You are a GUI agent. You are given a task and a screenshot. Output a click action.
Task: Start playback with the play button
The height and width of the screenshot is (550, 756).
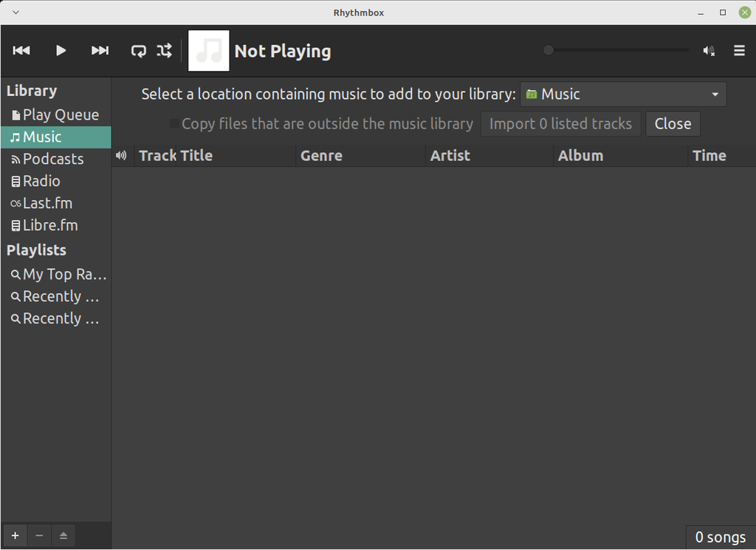pyautogui.click(x=61, y=51)
